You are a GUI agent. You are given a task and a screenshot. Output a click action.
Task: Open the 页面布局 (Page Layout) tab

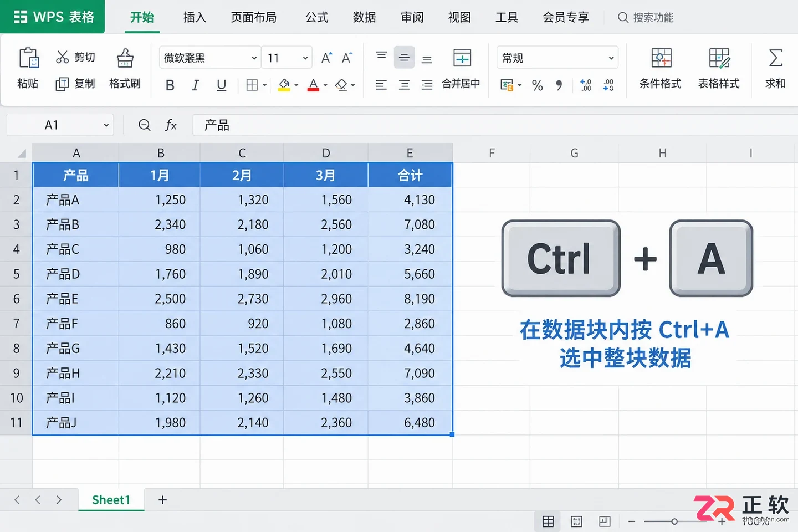click(x=253, y=17)
